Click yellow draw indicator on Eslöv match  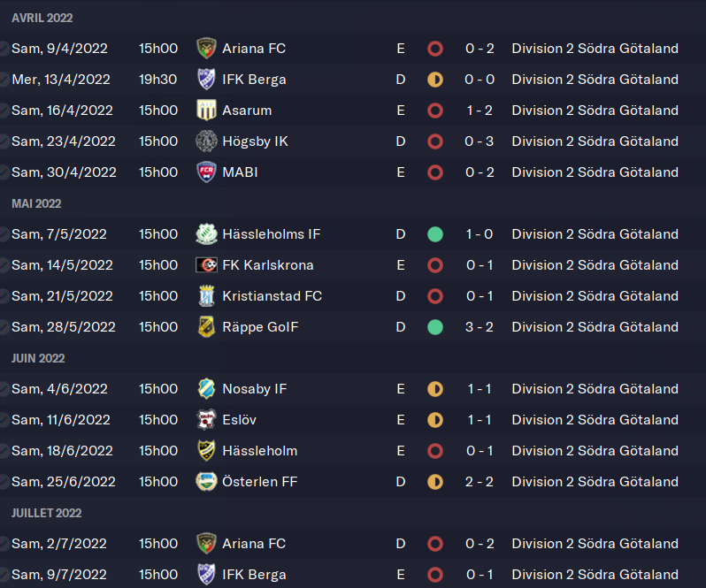coord(435,420)
